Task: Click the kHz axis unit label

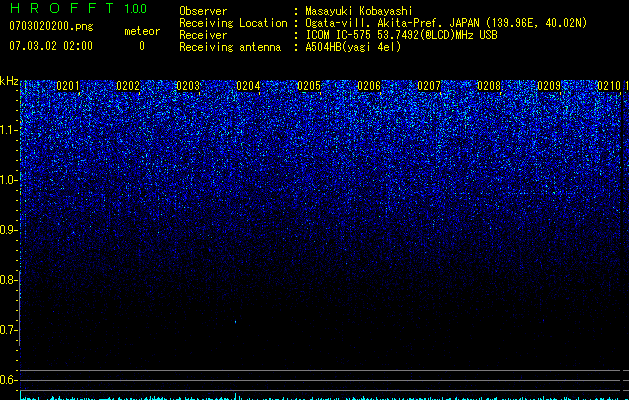Action: coord(9,81)
